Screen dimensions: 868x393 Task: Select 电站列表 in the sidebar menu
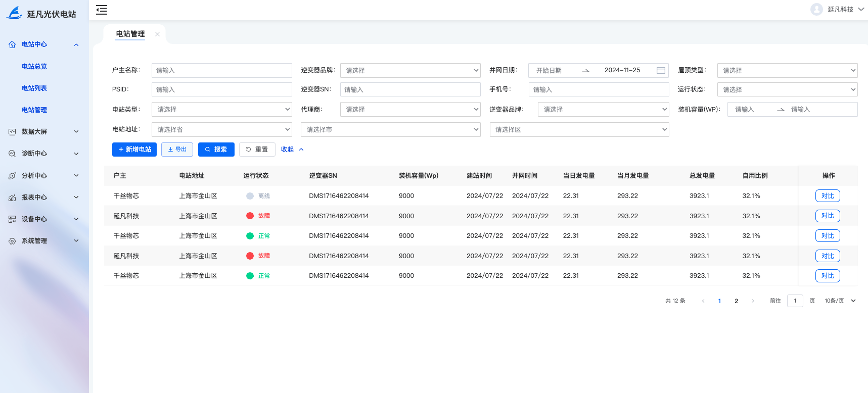(x=34, y=88)
